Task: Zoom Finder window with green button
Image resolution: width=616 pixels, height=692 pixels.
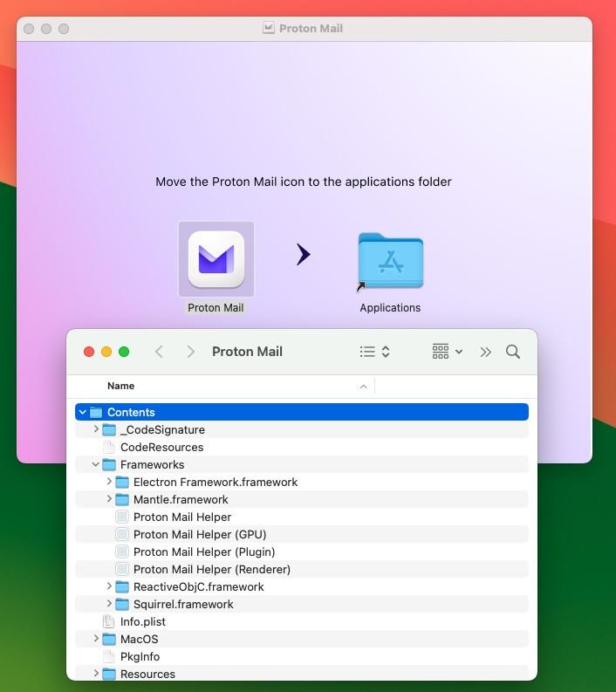Action: [x=124, y=352]
